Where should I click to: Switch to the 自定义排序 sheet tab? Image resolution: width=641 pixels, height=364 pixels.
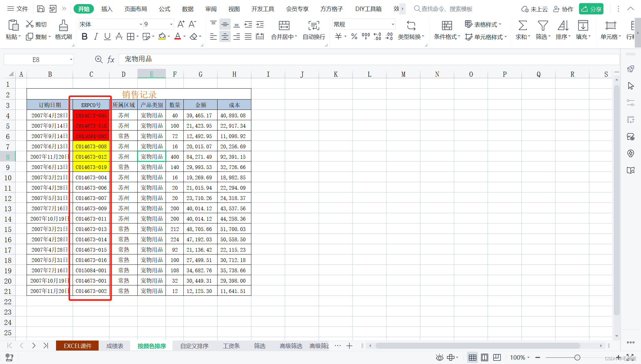coord(194,346)
